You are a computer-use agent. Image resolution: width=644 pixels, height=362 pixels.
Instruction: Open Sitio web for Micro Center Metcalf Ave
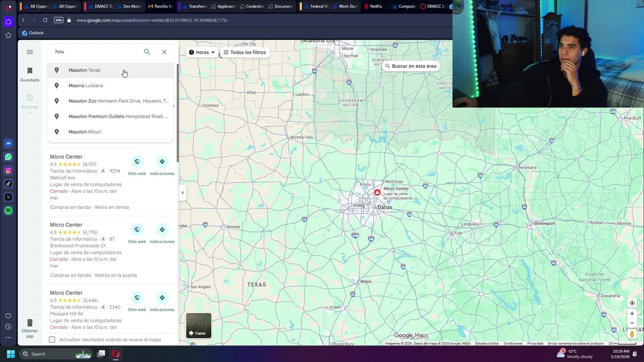coord(137,166)
